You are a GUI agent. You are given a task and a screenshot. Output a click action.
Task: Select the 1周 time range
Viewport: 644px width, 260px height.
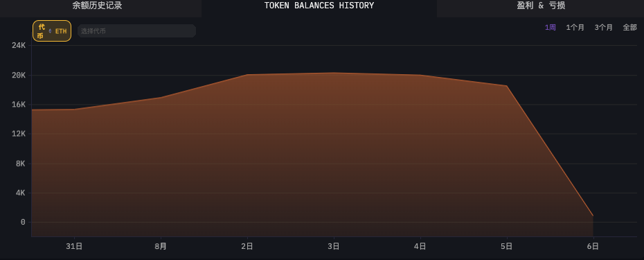coord(551,28)
